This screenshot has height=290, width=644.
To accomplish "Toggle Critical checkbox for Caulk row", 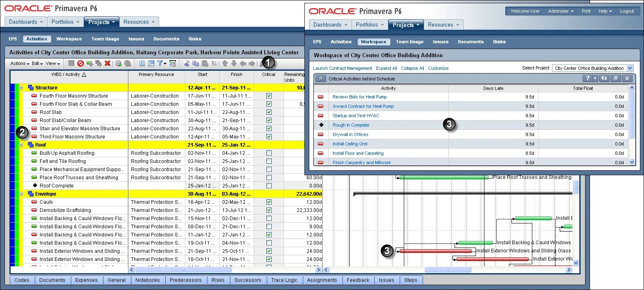I will [269, 202].
